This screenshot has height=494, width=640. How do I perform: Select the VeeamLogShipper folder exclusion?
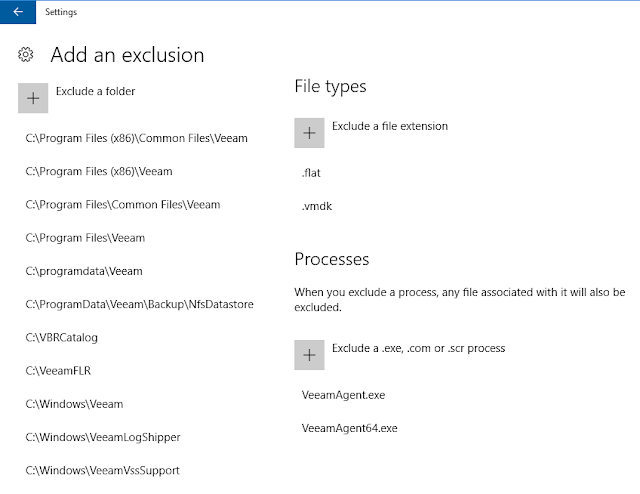(103, 437)
